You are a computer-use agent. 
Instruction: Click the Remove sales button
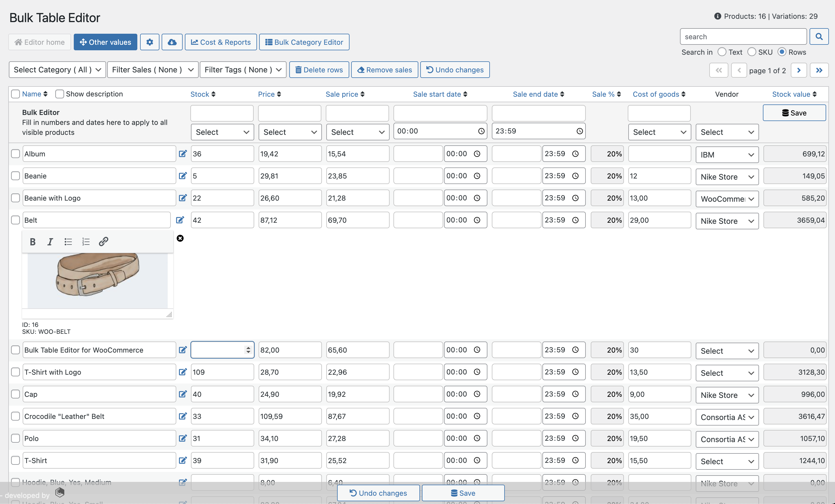(384, 69)
